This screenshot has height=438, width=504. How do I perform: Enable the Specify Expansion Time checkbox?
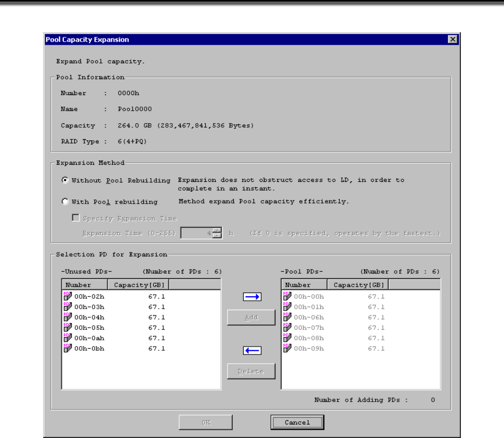pyautogui.click(x=75, y=218)
